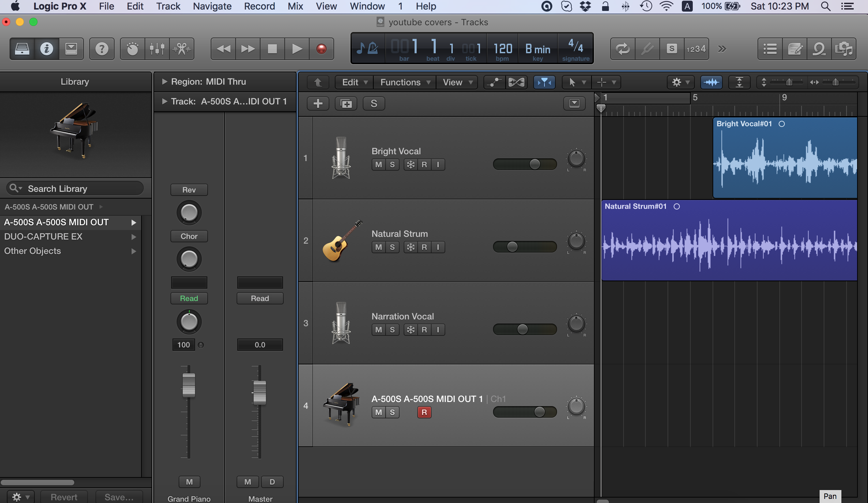The width and height of the screenshot is (868, 503).
Task: Open the Loop Browser
Action: [819, 48]
